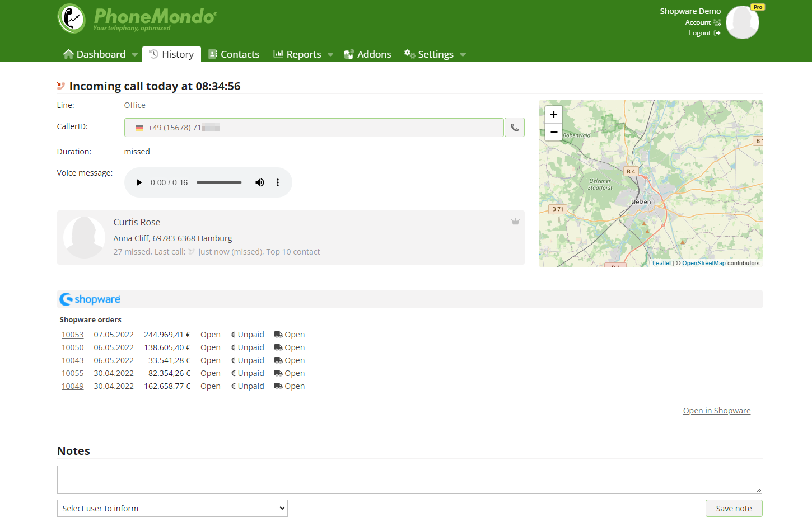
Task: Click the crown icon on contact card
Action: click(515, 222)
